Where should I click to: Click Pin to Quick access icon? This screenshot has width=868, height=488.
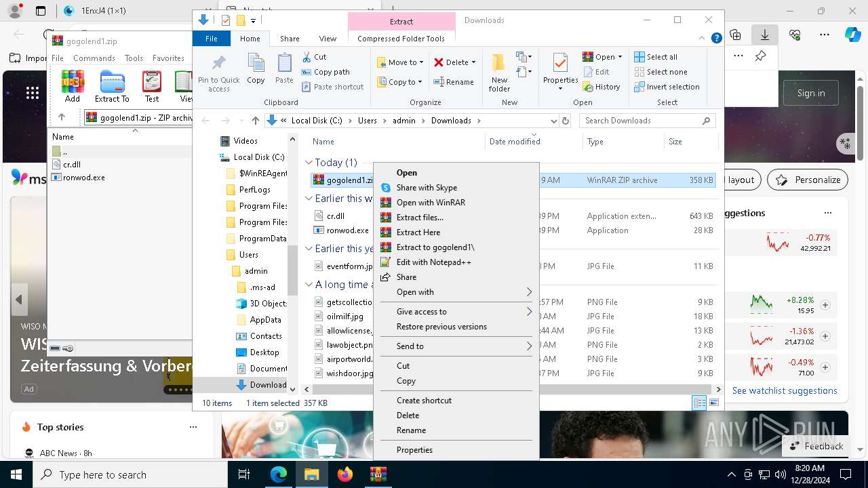click(x=218, y=64)
